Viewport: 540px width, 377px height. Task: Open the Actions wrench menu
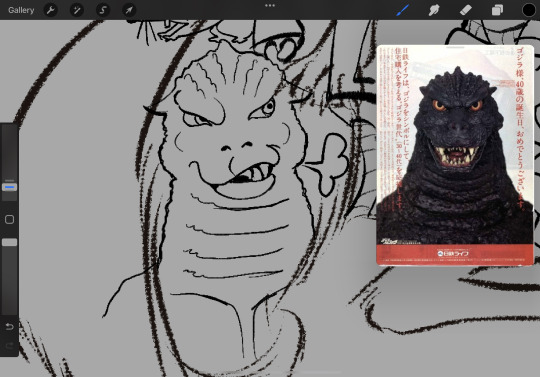51,10
